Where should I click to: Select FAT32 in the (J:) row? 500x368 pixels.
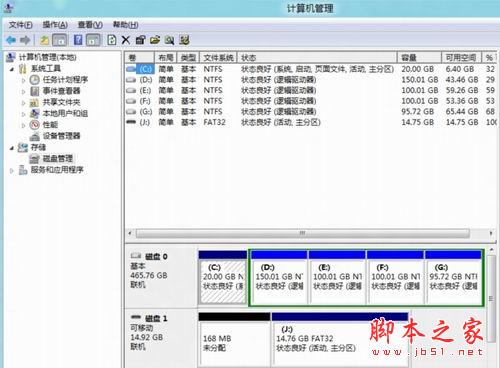point(214,122)
